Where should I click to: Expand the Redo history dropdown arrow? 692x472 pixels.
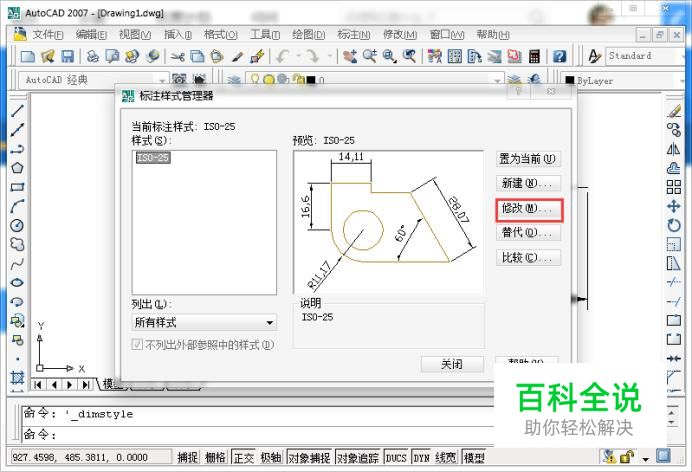pos(330,56)
